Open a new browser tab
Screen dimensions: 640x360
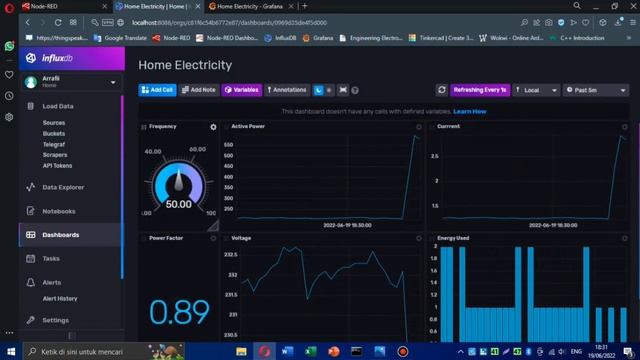coord(304,6)
